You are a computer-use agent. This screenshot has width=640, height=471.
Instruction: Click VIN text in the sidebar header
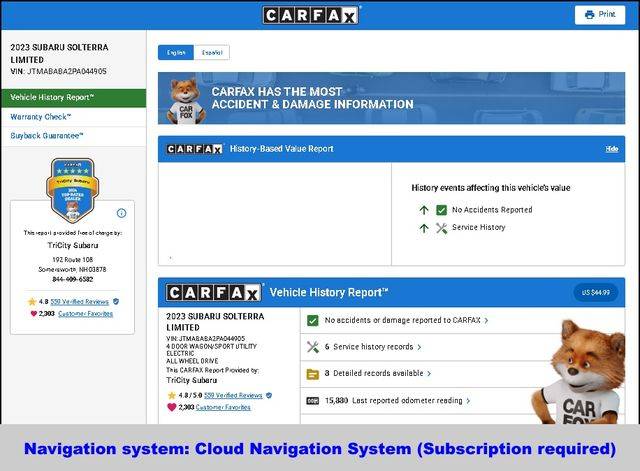click(x=58, y=71)
